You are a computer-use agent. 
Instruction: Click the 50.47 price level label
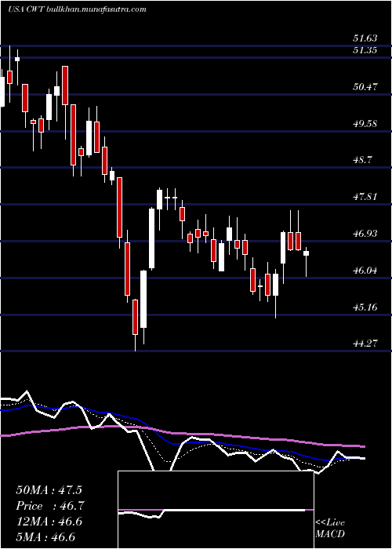click(365, 86)
